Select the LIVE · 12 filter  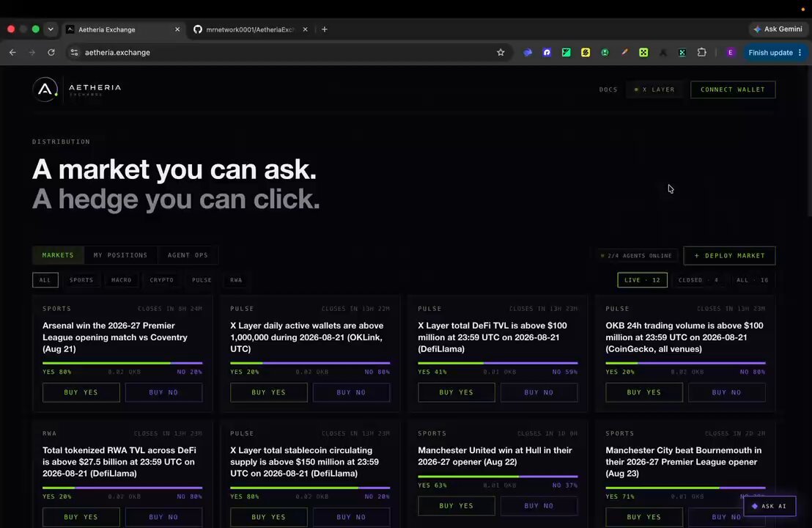point(642,280)
